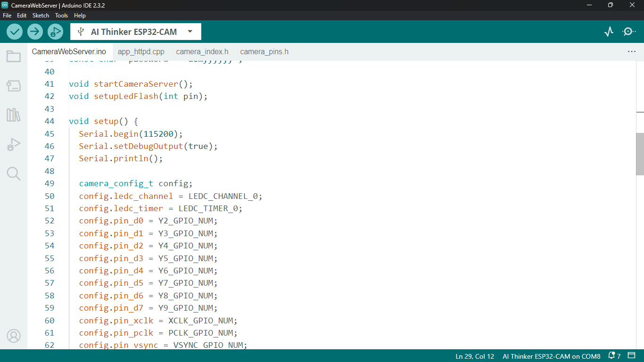Click on config.pin_d4 line
The image size is (644, 362).
coord(148,271)
